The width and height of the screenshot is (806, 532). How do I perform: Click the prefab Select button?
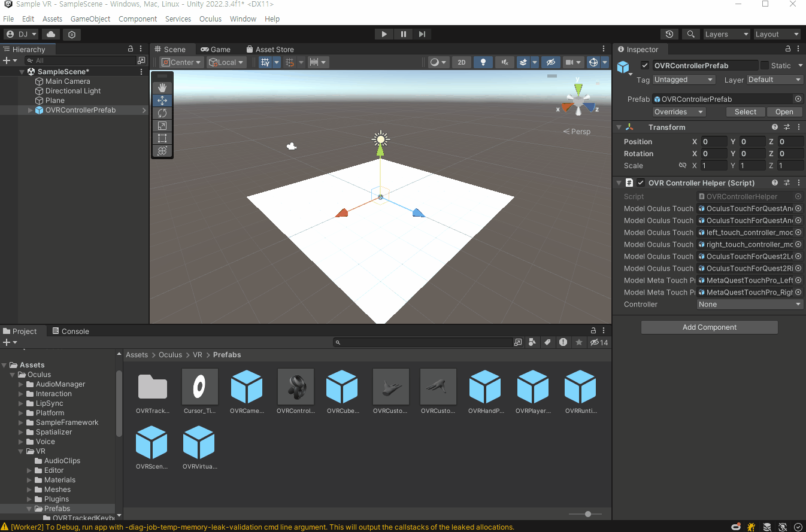point(746,112)
